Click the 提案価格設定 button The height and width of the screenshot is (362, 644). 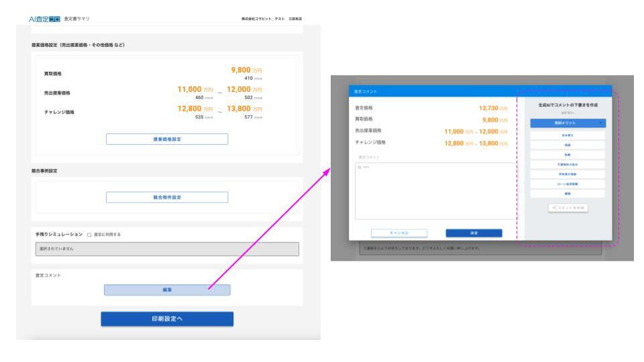(166, 139)
